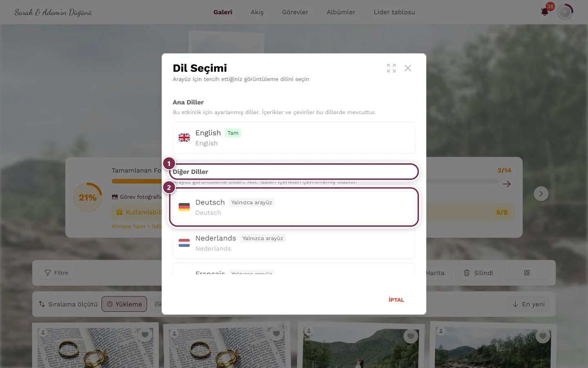Screen dimensions: 588x368
Task: Click the right arrow beside 3/14
Action: click(x=507, y=184)
